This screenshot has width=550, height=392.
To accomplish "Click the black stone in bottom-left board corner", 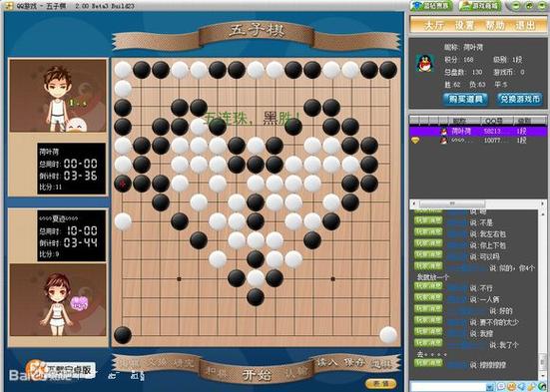I will coord(123,335).
